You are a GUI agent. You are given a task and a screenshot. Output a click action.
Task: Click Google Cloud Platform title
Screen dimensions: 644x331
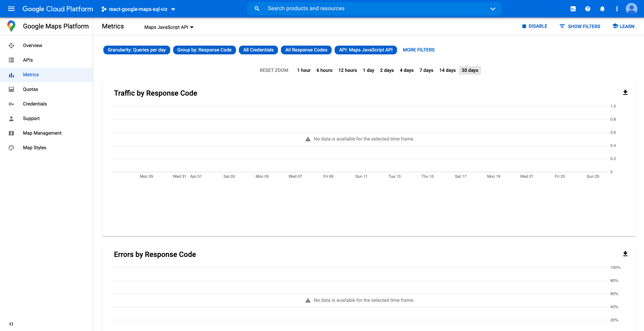[x=58, y=9]
